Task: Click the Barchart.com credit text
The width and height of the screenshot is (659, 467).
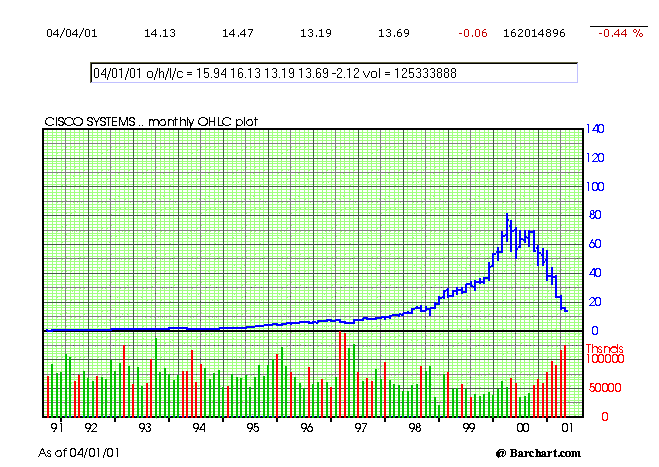Action: (538, 453)
